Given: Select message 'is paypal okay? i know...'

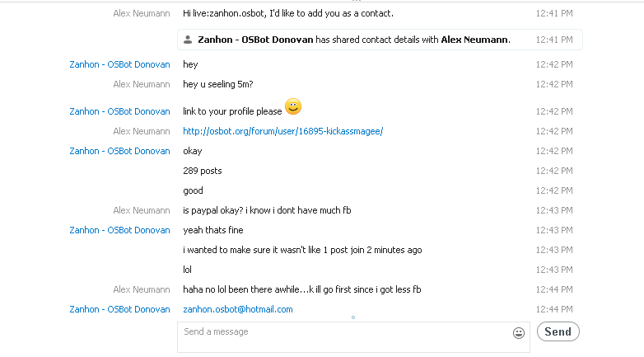Looking at the screenshot, I should pos(267,210).
